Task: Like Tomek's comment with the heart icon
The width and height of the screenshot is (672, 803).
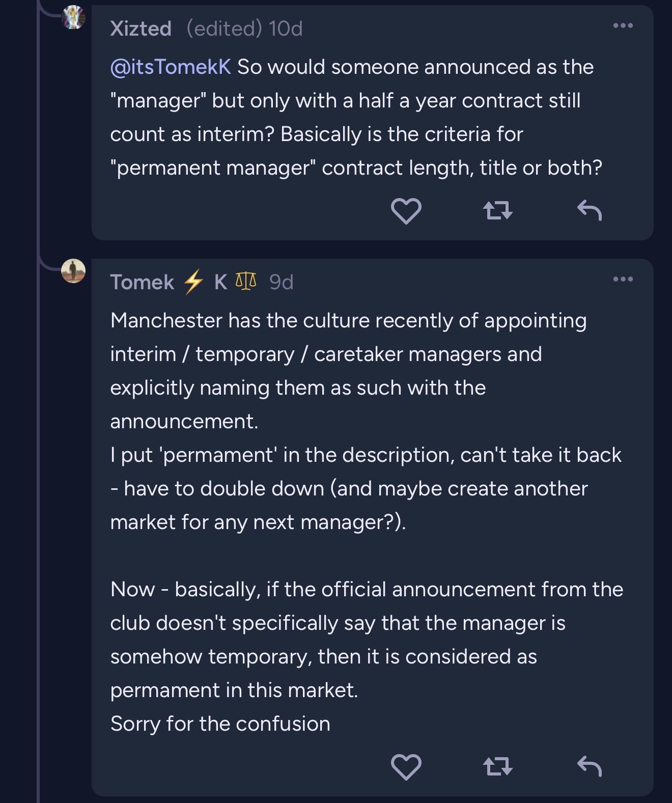Action: point(406,766)
